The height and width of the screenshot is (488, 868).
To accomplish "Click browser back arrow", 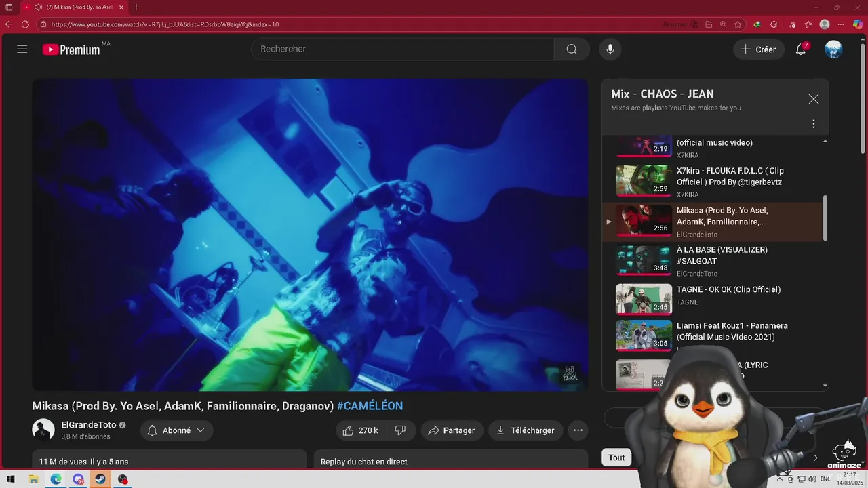I will 9,24.
